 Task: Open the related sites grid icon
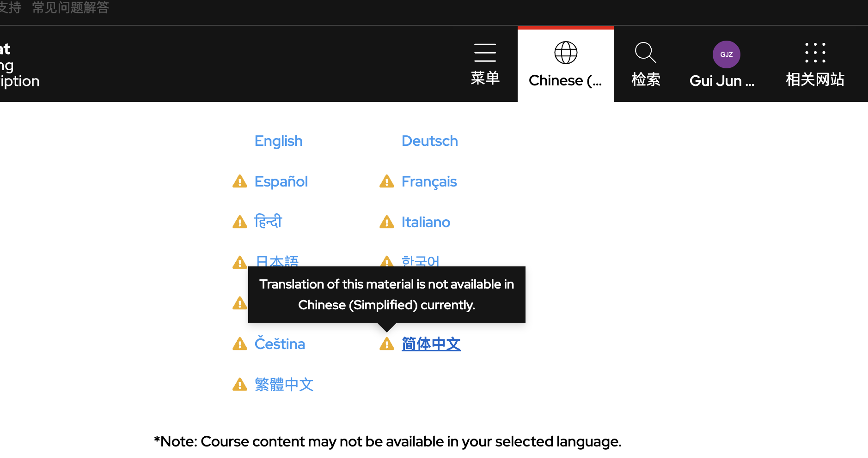click(x=815, y=53)
